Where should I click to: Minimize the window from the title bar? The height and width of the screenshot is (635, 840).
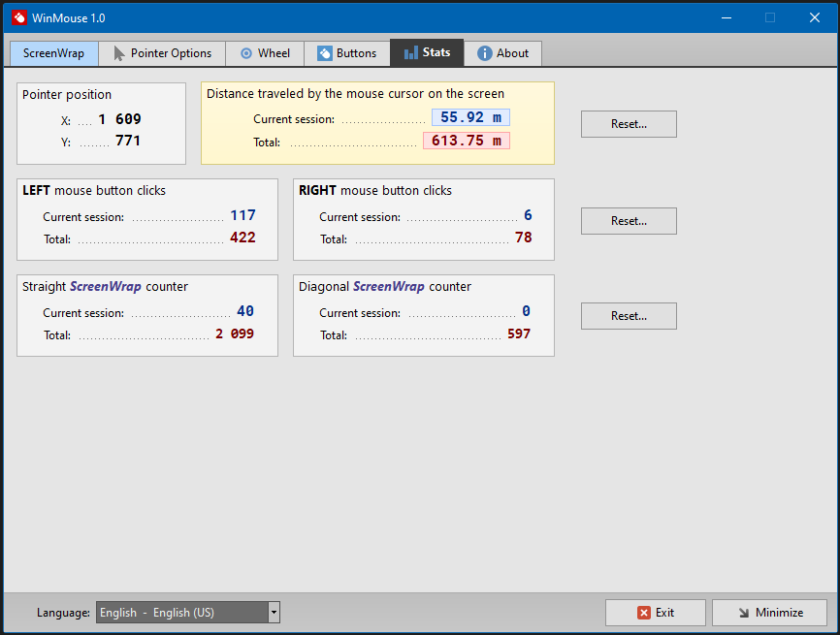(727, 17)
